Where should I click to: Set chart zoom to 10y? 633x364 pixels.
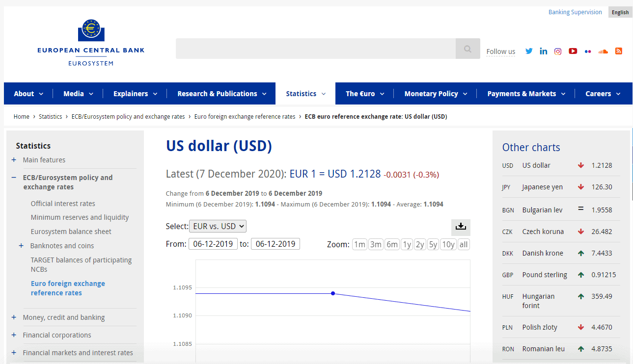coord(448,244)
